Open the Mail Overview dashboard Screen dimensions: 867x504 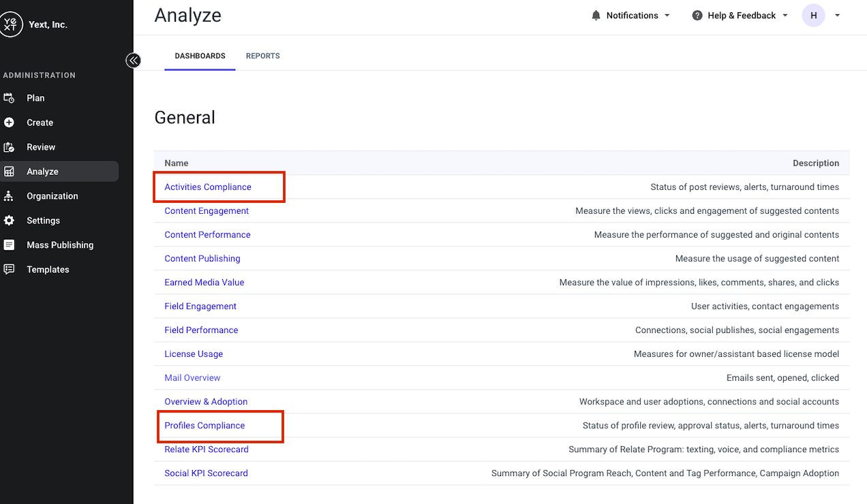192,377
